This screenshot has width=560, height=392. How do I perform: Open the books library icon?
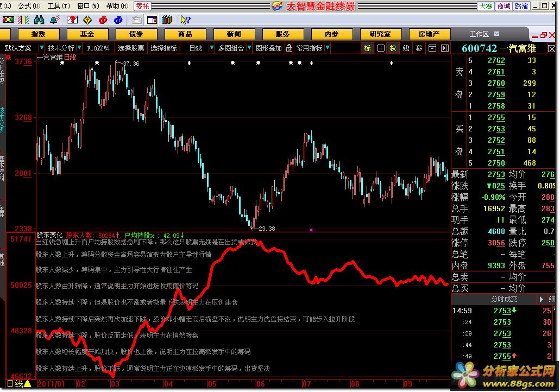click(167, 20)
